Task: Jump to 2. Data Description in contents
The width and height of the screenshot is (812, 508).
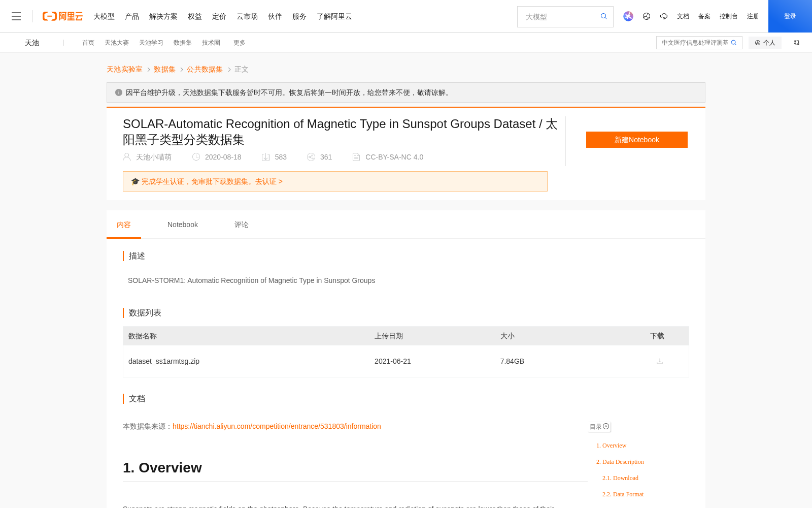Action: [620, 462]
